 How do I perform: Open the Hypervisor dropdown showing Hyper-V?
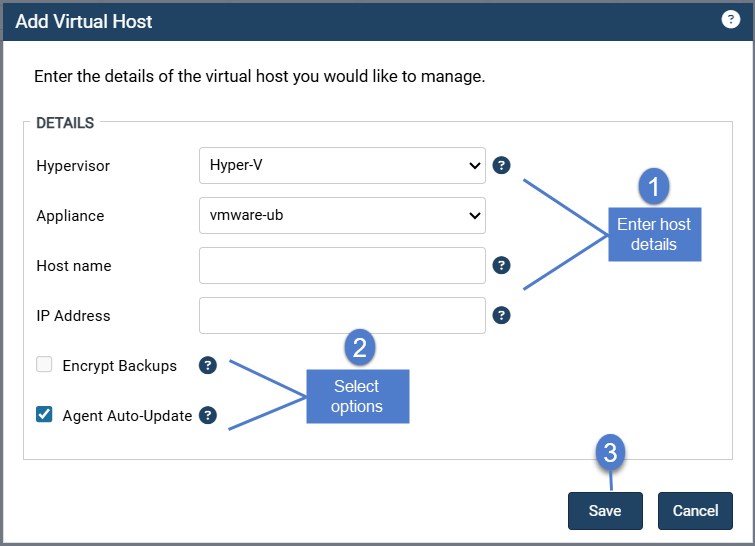(x=342, y=165)
